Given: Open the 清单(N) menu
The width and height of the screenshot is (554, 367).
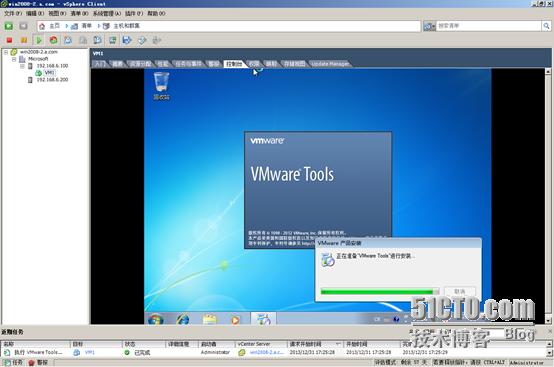Looking at the screenshot, I should (x=79, y=13).
